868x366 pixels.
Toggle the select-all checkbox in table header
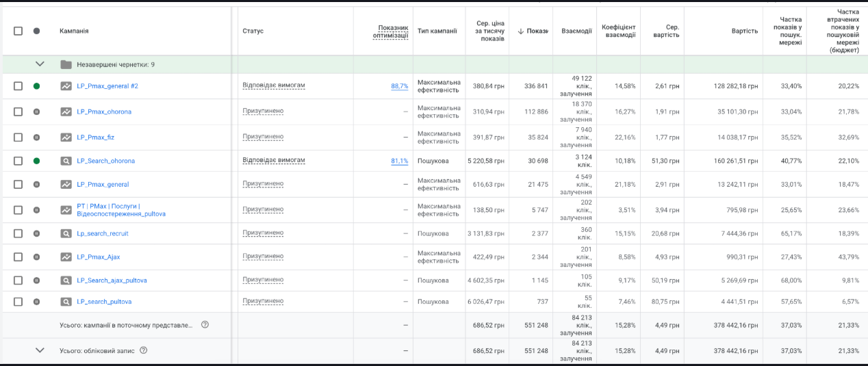(x=18, y=31)
